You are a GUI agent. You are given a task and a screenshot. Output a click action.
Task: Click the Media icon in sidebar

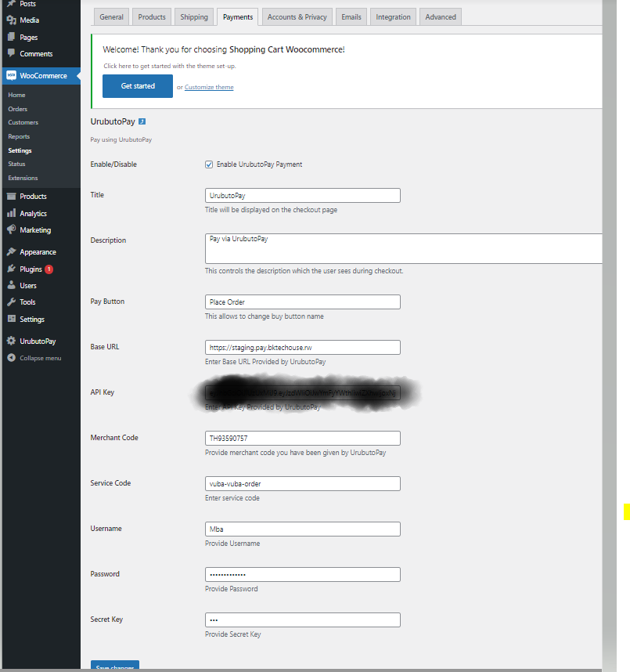click(x=12, y=20)
